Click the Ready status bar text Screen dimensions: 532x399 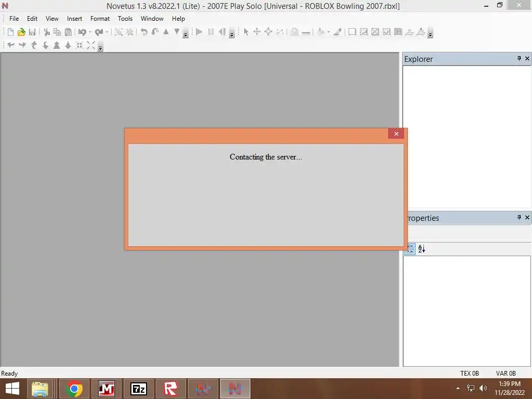(x=9, y=373)
